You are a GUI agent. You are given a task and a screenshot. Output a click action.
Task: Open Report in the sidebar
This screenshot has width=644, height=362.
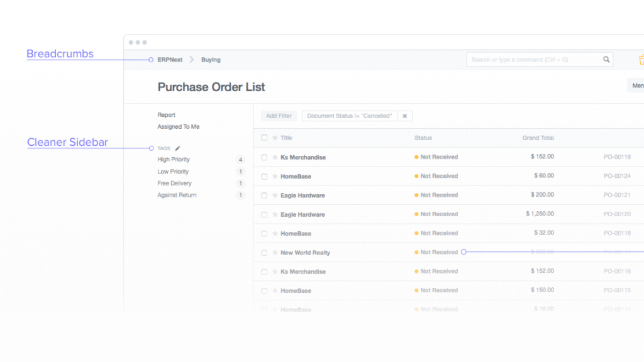[x=167, y=115]
